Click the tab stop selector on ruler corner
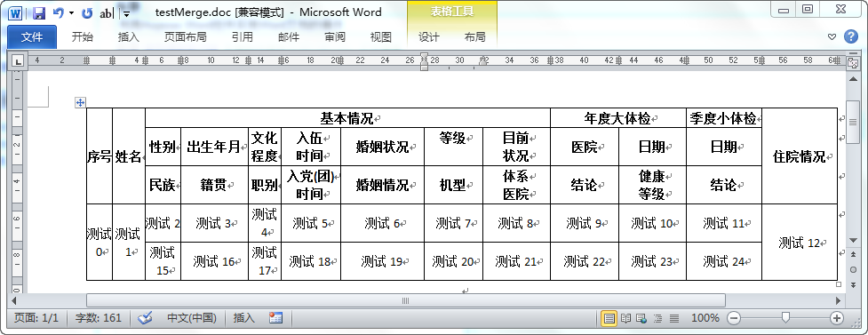 (18, 61)
